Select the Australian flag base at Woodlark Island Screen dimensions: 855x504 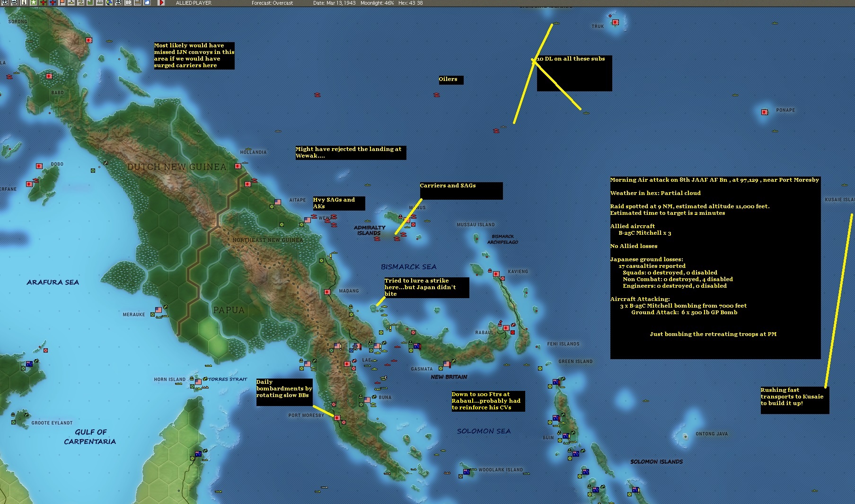467,472
